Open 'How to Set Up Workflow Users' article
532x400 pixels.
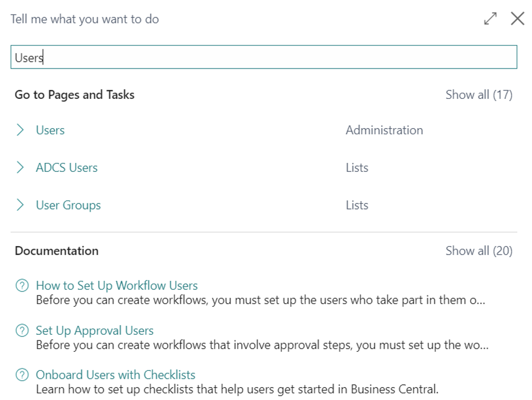[117, 286]
